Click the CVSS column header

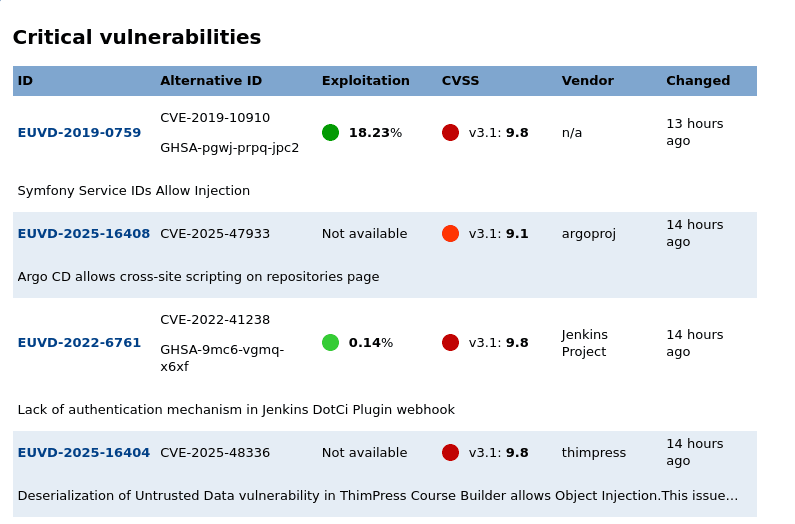(460, 81)
